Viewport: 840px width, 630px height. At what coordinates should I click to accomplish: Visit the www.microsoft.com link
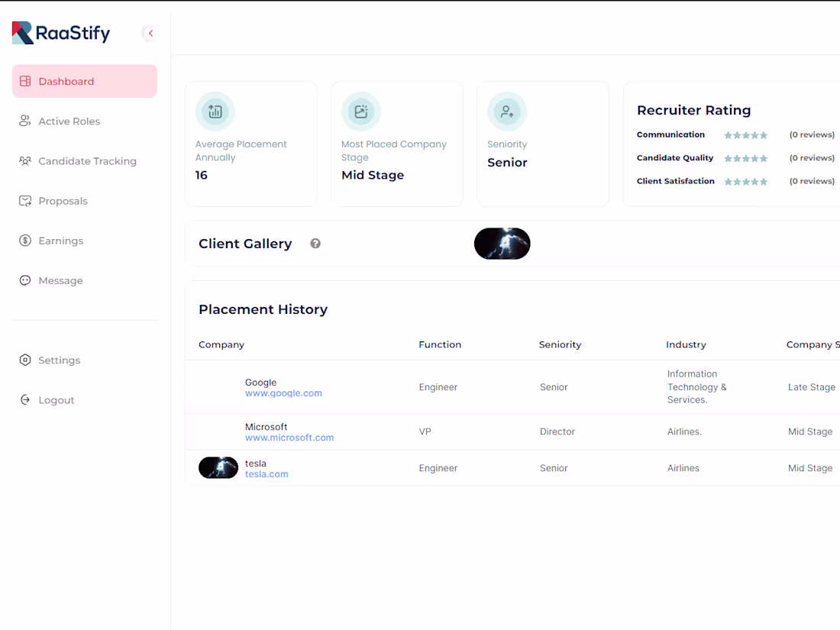289,437
